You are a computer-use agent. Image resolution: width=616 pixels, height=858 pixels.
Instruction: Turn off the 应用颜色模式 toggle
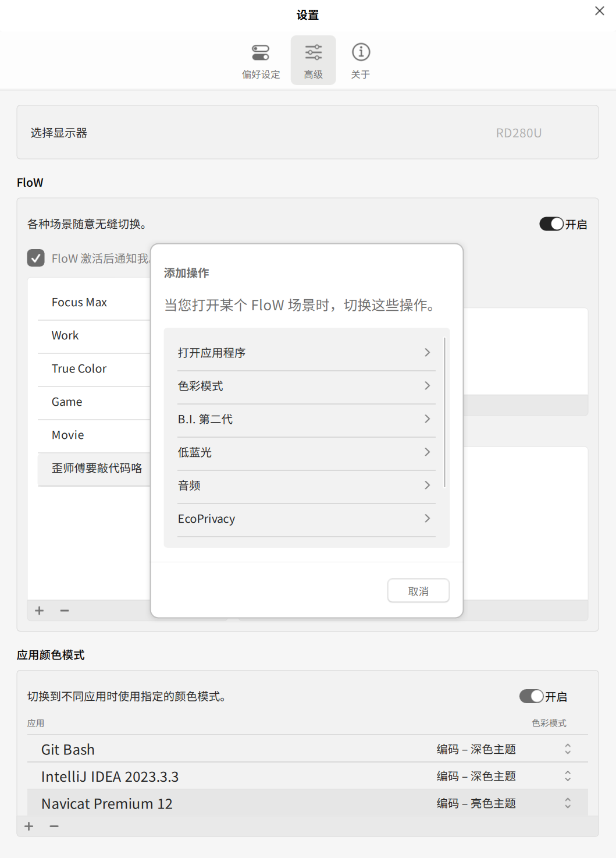coord(531,696)
